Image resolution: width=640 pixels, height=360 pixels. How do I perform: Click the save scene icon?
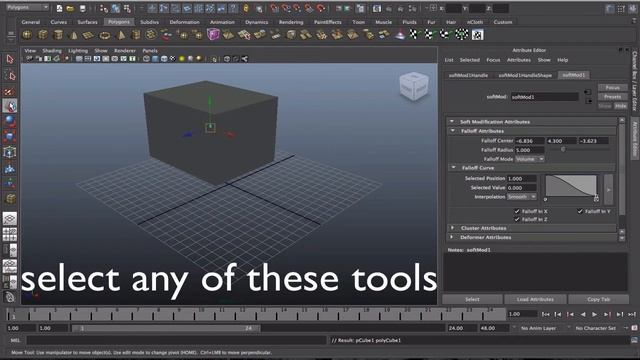coord(82,8)
